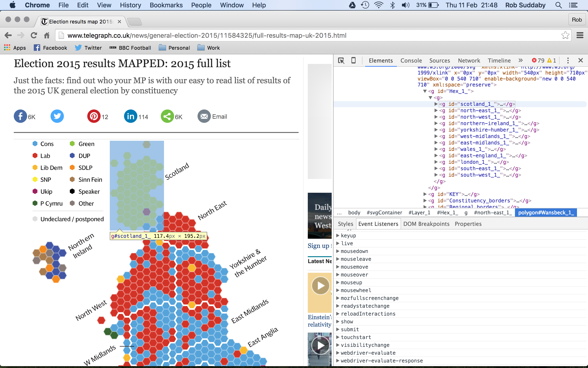Activate DevTools element inspector arrow
Viewport: 588px width, 368px height.
tap(341, 60)
